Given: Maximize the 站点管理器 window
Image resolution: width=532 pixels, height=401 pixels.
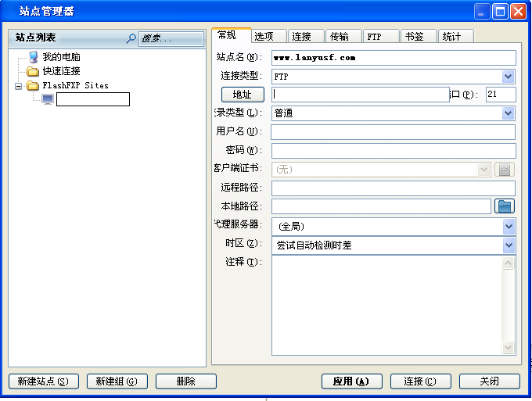Looking at the screenshot, I should [500, 12].
